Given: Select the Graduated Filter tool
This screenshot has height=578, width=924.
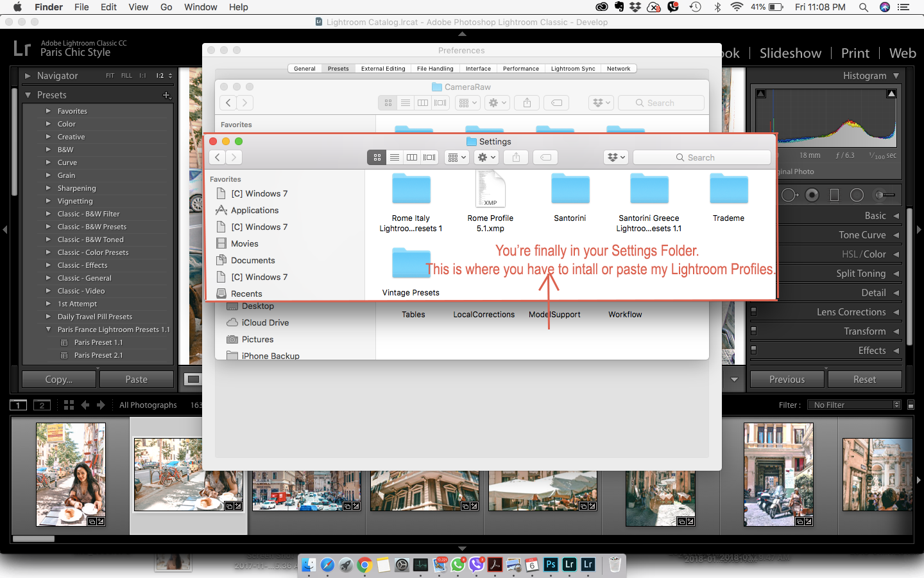Looking at the screenshot, I should tap(834, 195).
